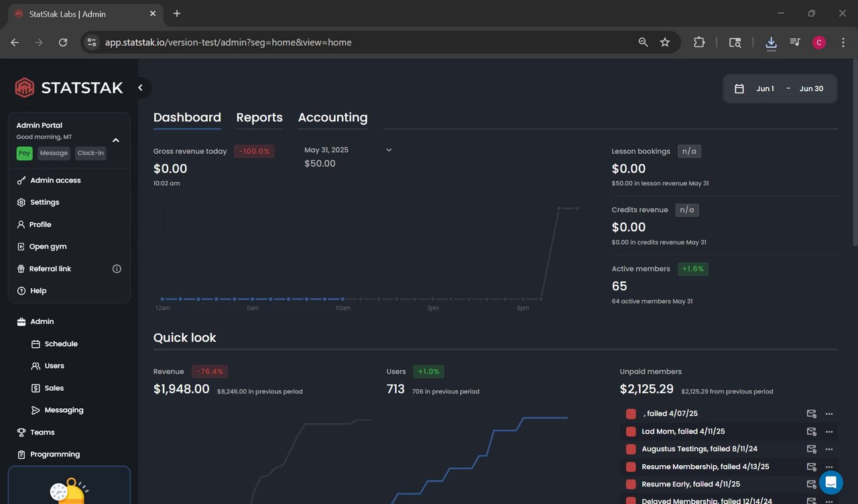Open Sales in the Admin menu
The width and height of the screenshot is (858, 504).
coord(54,388)
